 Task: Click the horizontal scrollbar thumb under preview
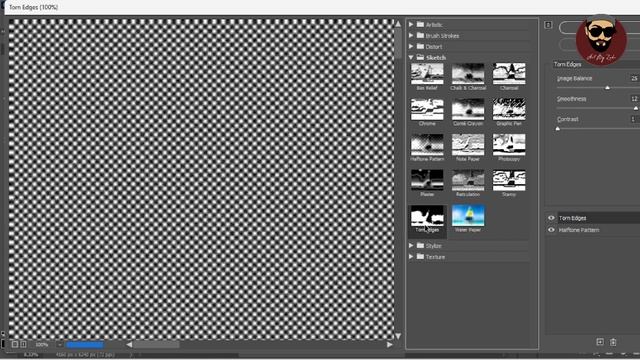coord(156,344)
